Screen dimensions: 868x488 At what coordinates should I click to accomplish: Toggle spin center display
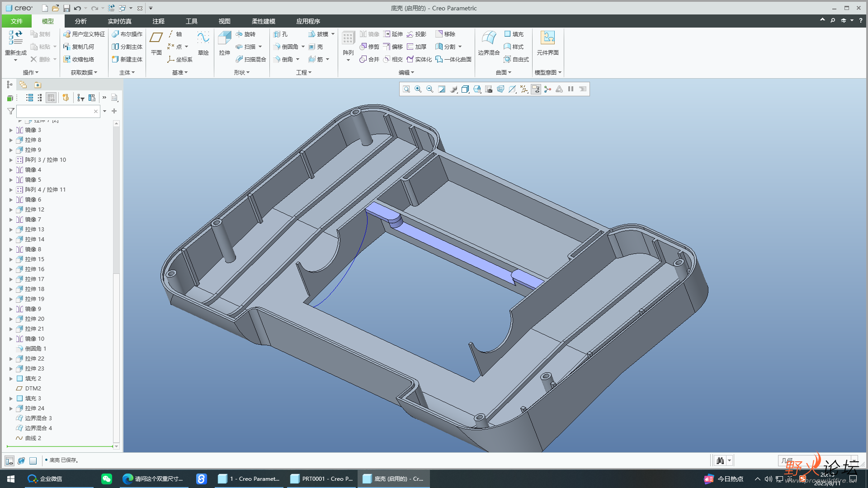coord(547,89)
